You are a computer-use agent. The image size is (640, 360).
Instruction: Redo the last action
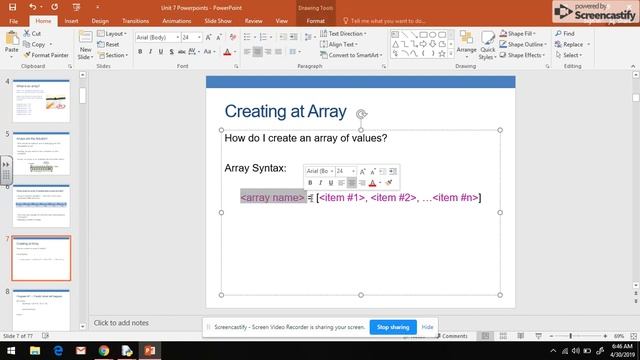coord(54,7)
